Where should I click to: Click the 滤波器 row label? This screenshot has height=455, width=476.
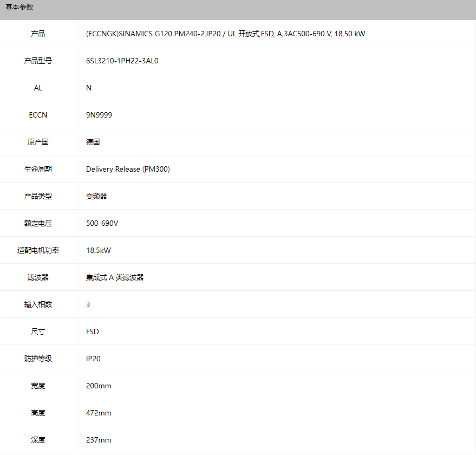point(38,277)
